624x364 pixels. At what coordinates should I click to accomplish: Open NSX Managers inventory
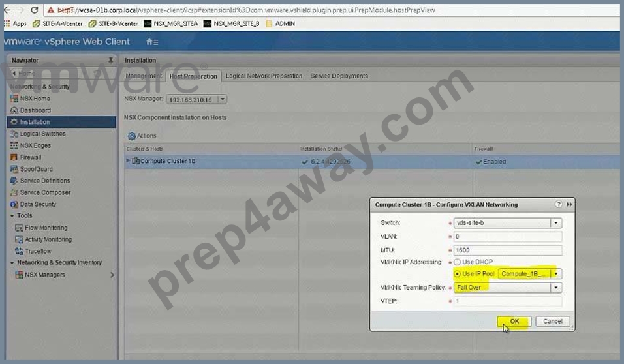click(40, 275)
